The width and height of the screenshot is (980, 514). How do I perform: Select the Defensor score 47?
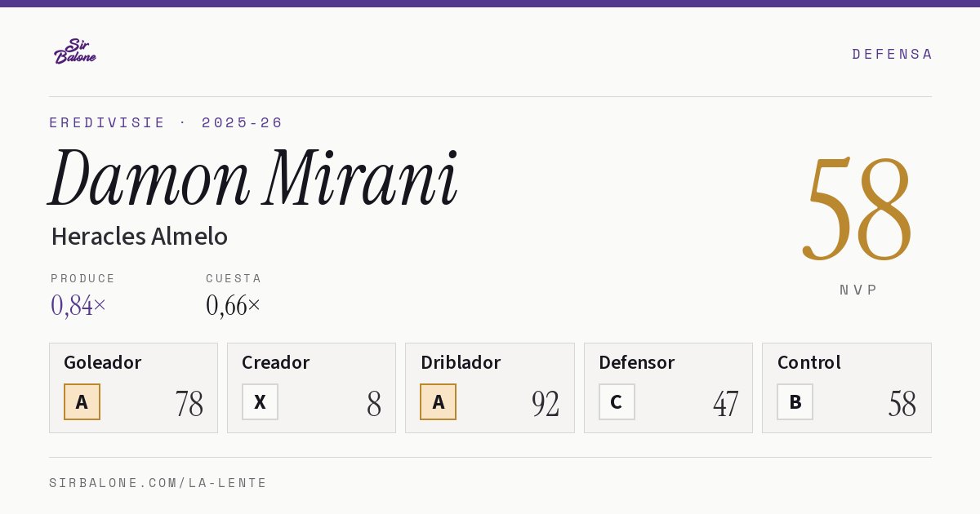click(725, 403)
